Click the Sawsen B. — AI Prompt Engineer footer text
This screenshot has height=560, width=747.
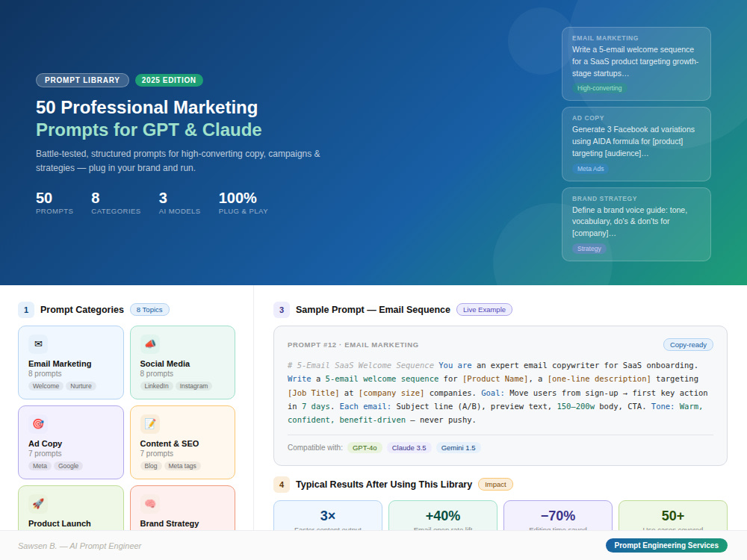[80, 546]
